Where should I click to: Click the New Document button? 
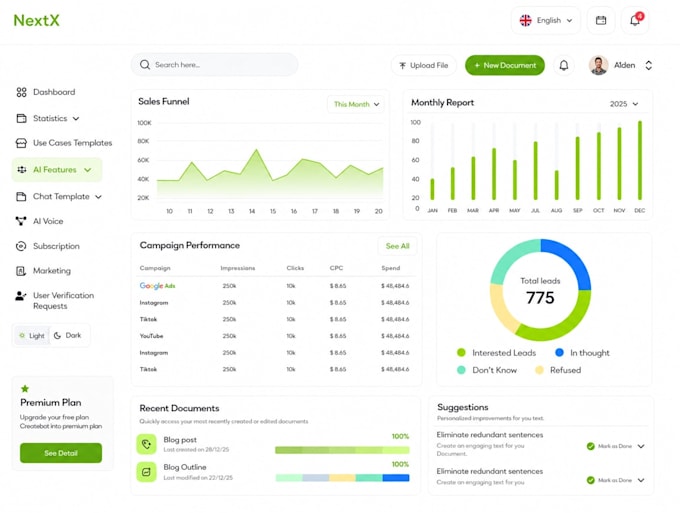[505, 65]
